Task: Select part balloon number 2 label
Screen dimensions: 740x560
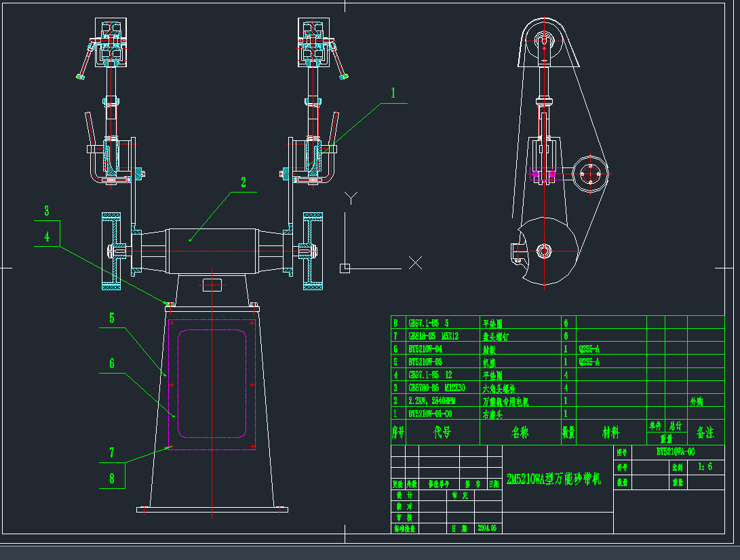Action: (243, 182)
